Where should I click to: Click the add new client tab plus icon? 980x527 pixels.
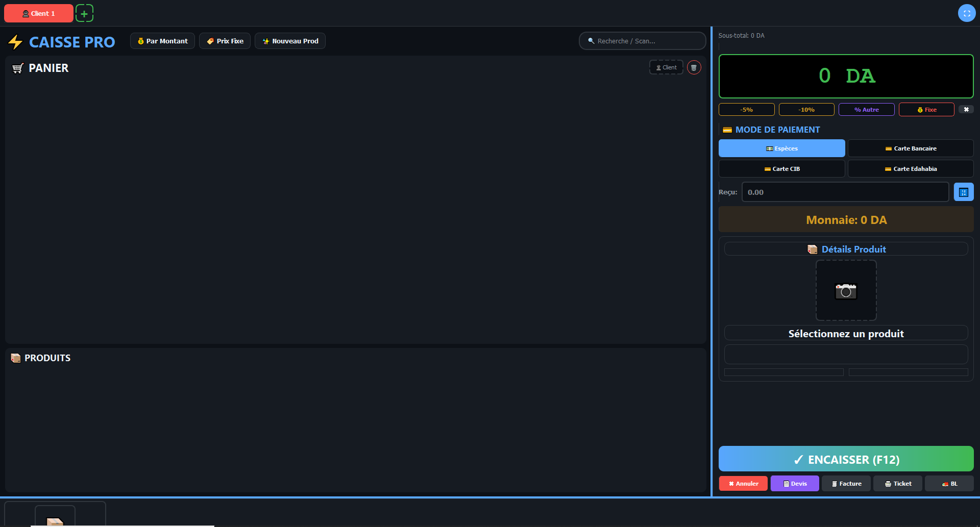[x=84, y=13]
